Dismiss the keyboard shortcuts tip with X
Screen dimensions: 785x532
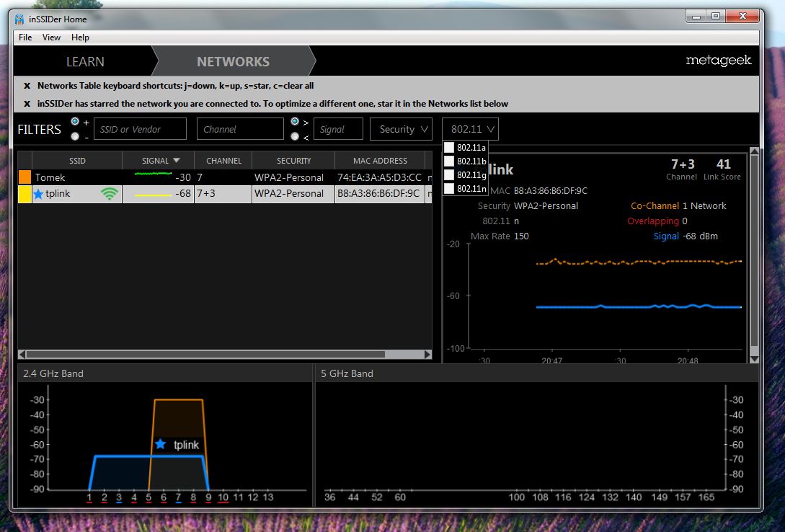pyautogui.click(x=27, y=86)
